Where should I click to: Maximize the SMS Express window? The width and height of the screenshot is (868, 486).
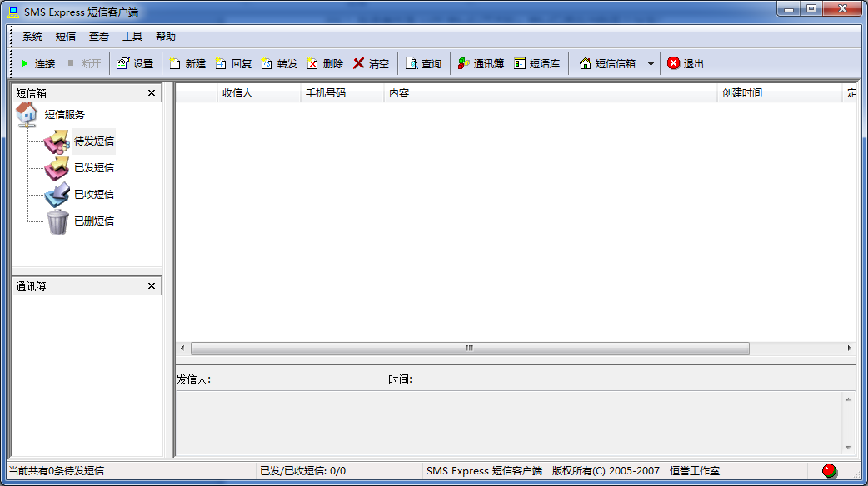tap(811, 9)
